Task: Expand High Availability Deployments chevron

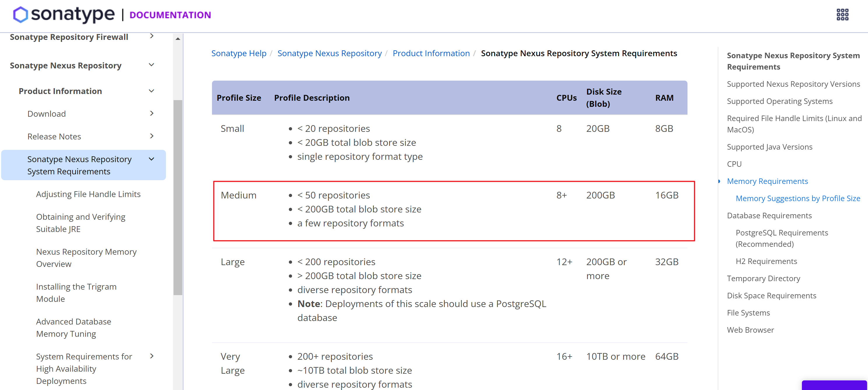Action: click(x=152, y=356)
